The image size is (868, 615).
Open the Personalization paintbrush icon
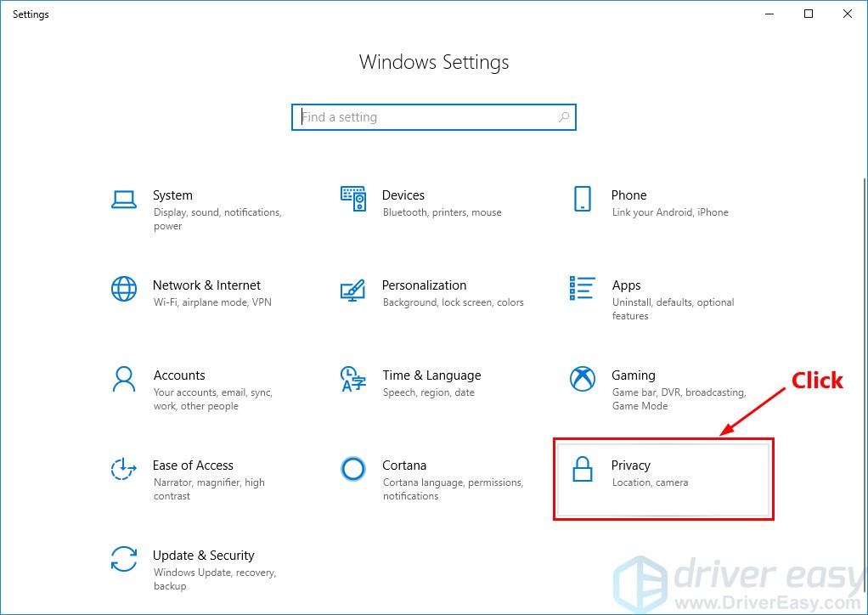pyautogui.click(x=352, y=289)
